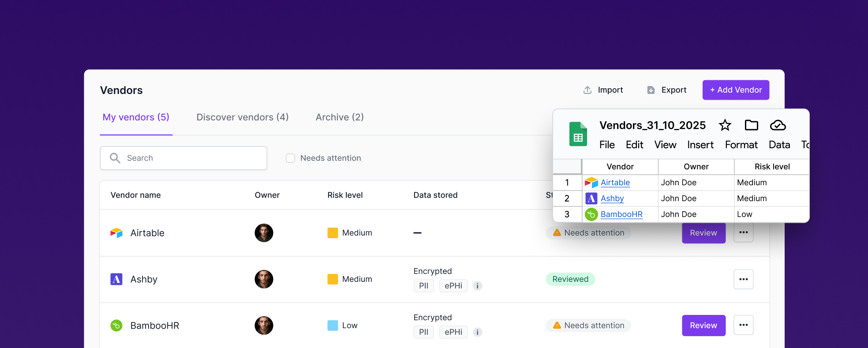Click the BambooHR logo in spreadsheet row 3
This screenshot has height=348, width=868.
[591, 214]
